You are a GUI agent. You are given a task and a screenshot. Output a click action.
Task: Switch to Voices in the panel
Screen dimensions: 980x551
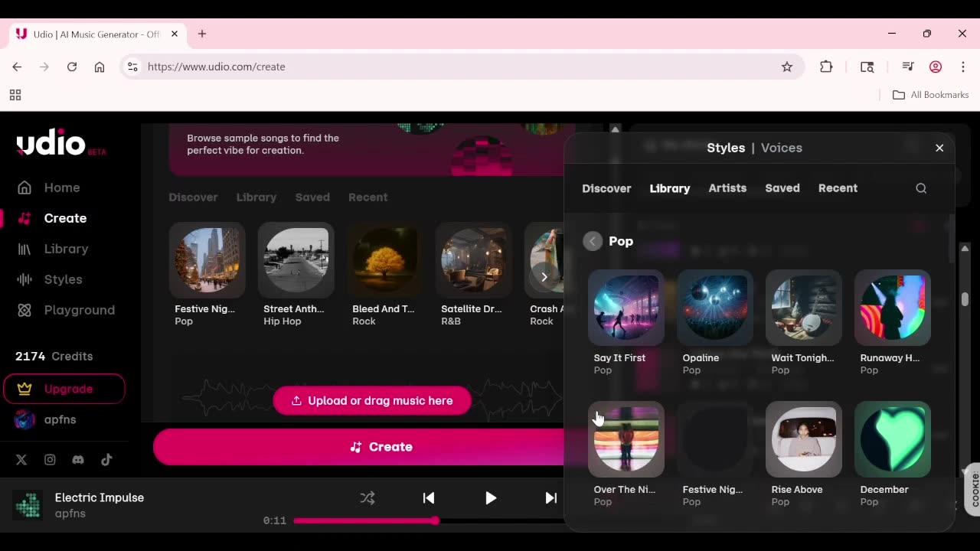click(x=782, y=148)
